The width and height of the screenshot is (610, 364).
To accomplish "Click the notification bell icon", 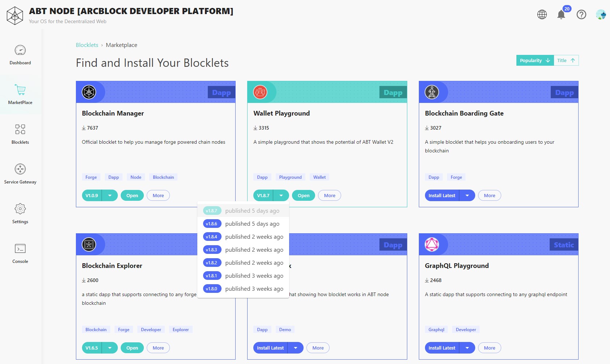I will tap(561, 15).
